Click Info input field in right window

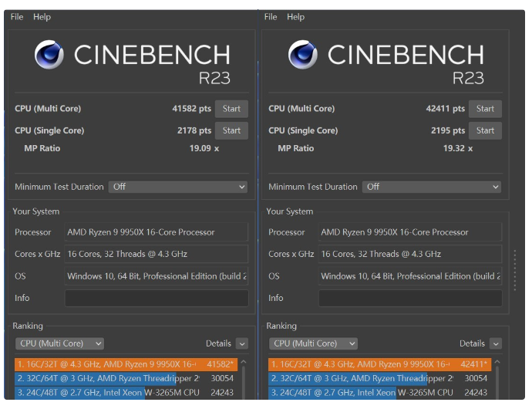coord(410,298)
